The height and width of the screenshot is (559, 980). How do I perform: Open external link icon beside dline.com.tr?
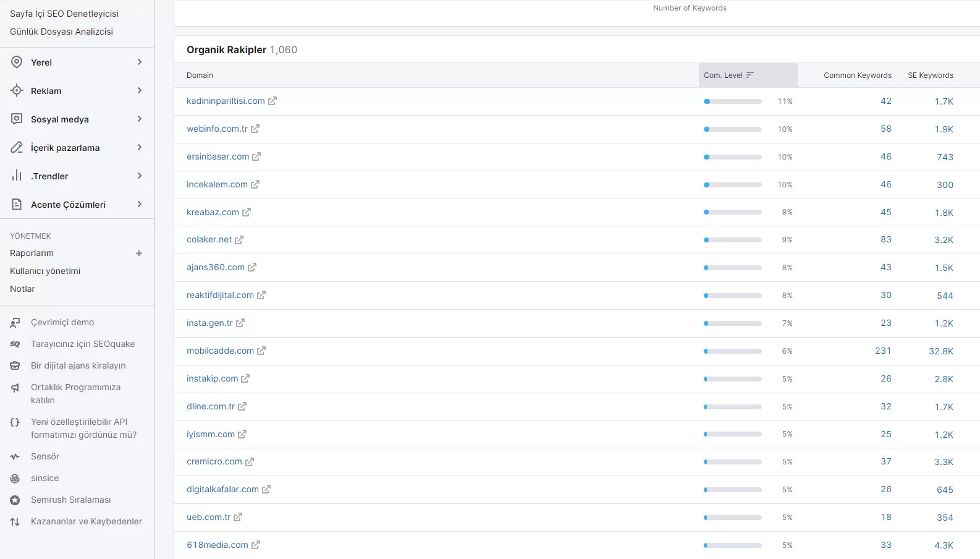242,406
